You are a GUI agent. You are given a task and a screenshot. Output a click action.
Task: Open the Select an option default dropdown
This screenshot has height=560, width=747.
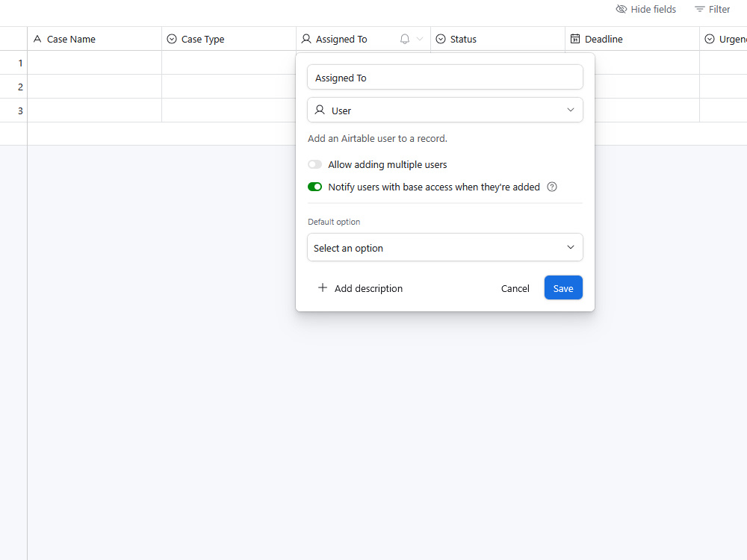click(x=445, y=248)
